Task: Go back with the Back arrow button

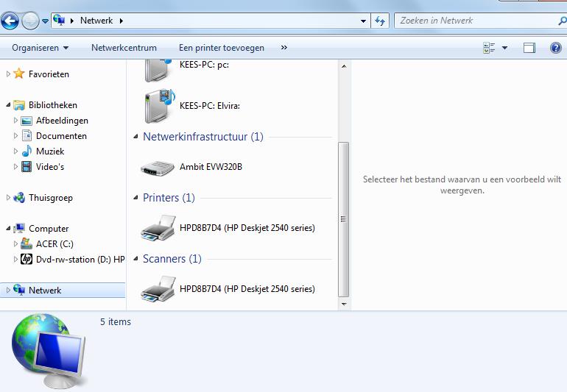Action: click(x=10, y=21)
